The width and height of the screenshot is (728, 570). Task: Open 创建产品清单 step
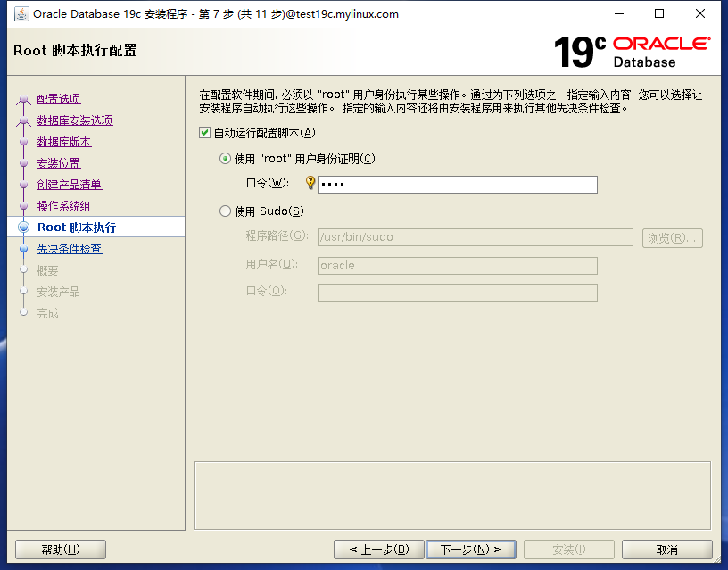pos(70,185)
